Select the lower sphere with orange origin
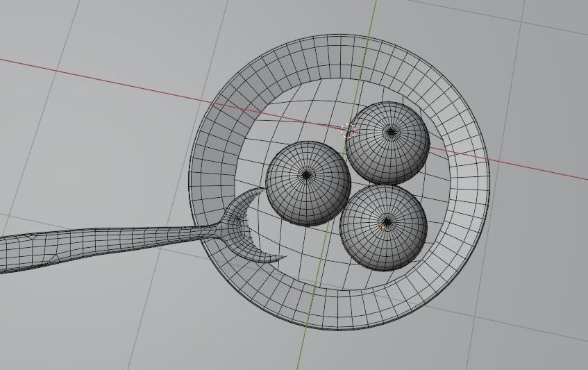 click(x=384, y=228)
